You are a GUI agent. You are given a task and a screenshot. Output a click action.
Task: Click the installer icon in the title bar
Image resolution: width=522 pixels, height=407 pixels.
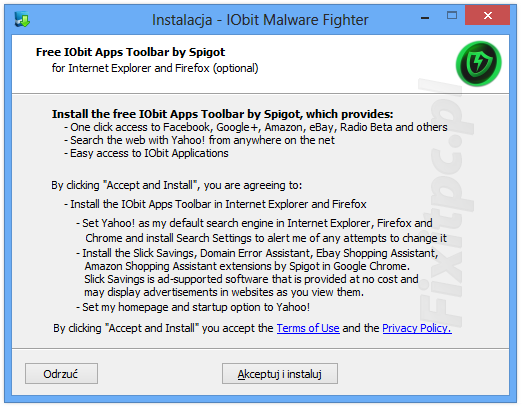22,19
